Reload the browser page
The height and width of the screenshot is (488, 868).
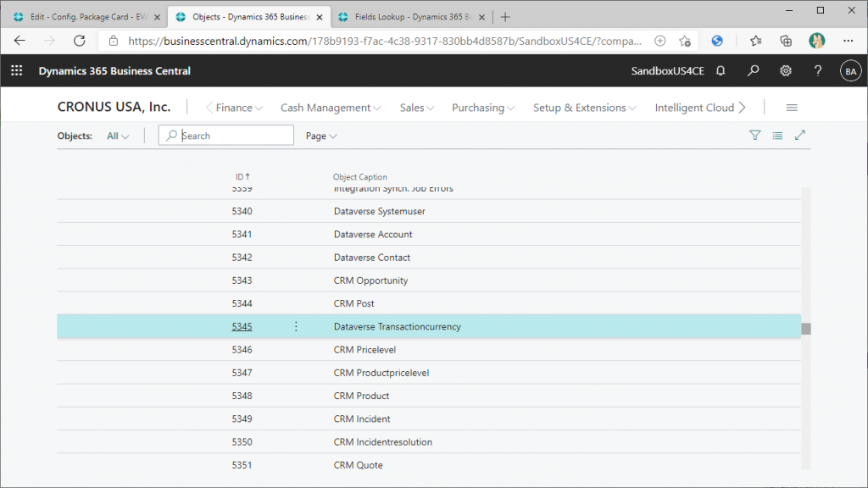[80, 41]
